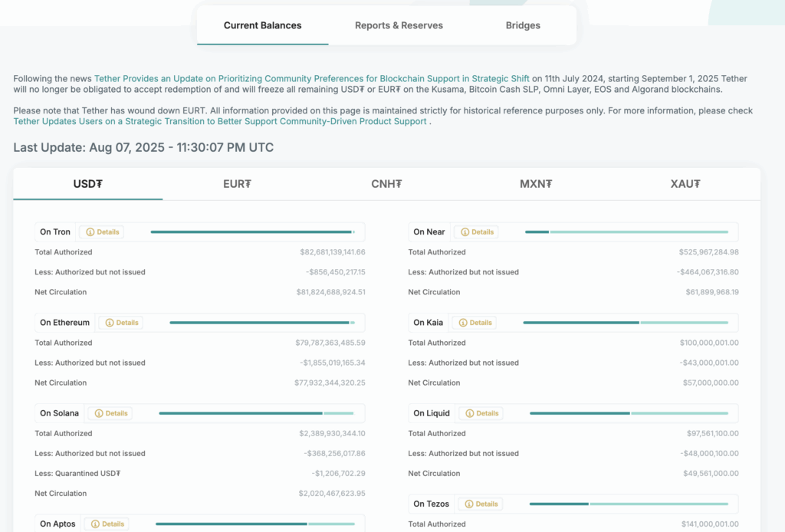Click the On Tezos heading label
Image resolution: width=785 pixels, height=532 pixels.
[431, 504]
